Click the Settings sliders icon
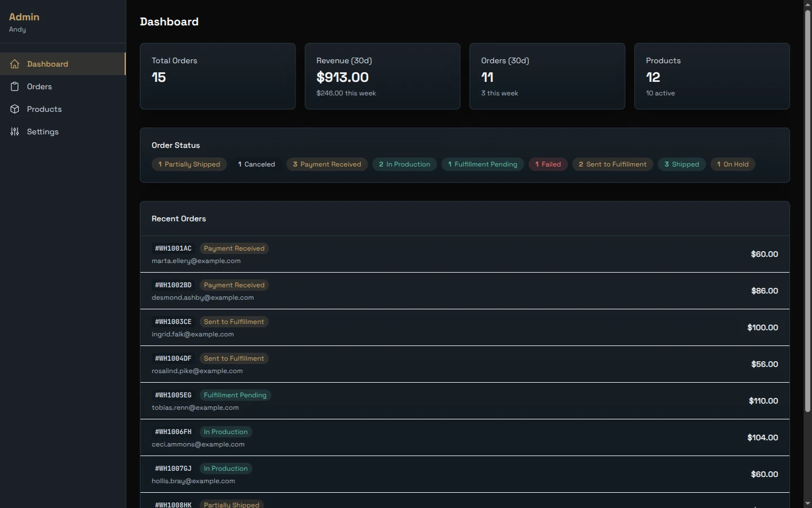812x508 pixels. [x=15, y=132]
